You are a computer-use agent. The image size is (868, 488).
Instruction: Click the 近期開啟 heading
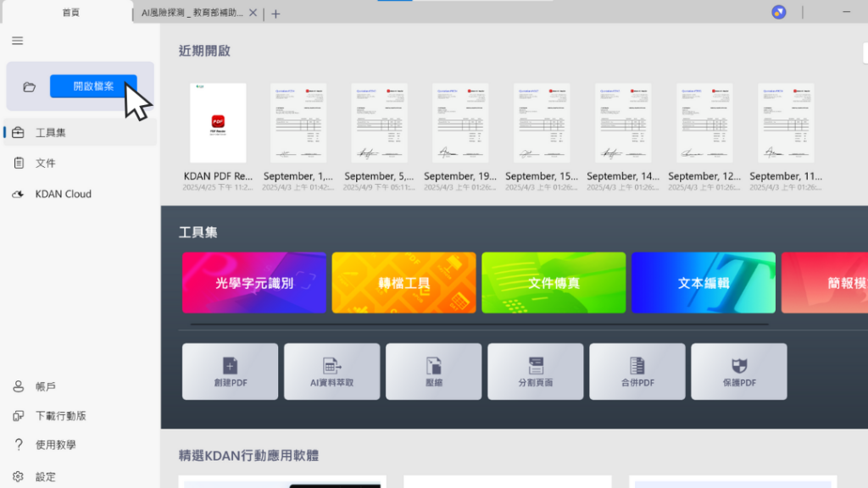pos(204,51)
